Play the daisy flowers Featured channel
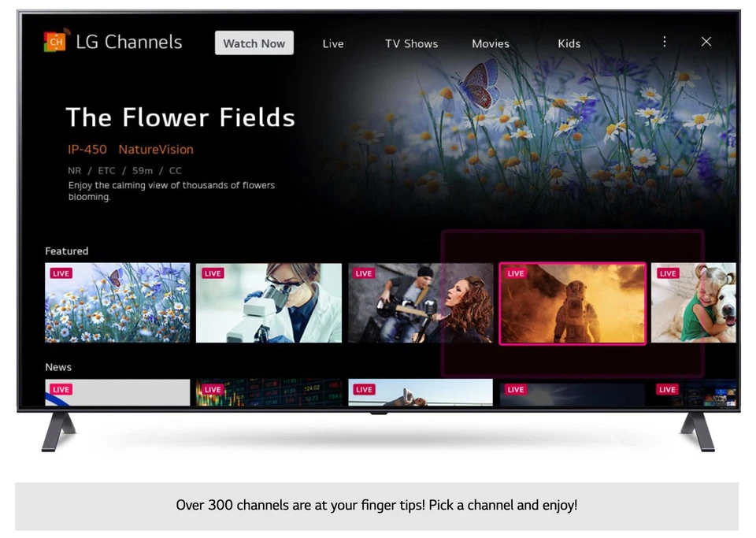The width and height of the screenshot is (756, 538). 117,303
